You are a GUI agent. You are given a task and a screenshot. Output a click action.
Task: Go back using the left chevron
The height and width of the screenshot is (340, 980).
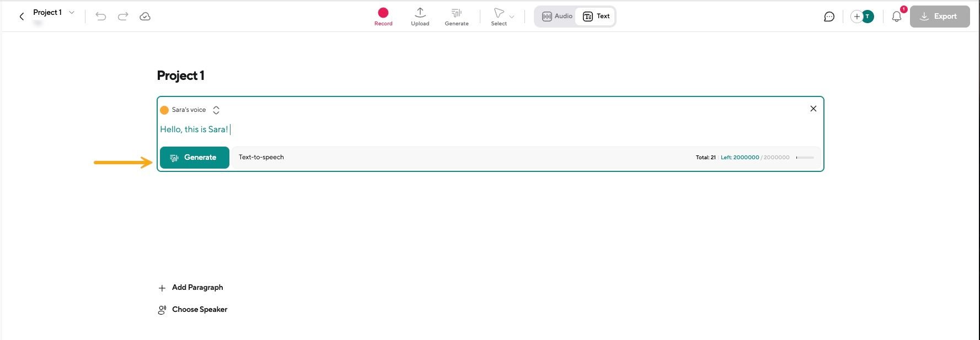click(x=22, y=17)
